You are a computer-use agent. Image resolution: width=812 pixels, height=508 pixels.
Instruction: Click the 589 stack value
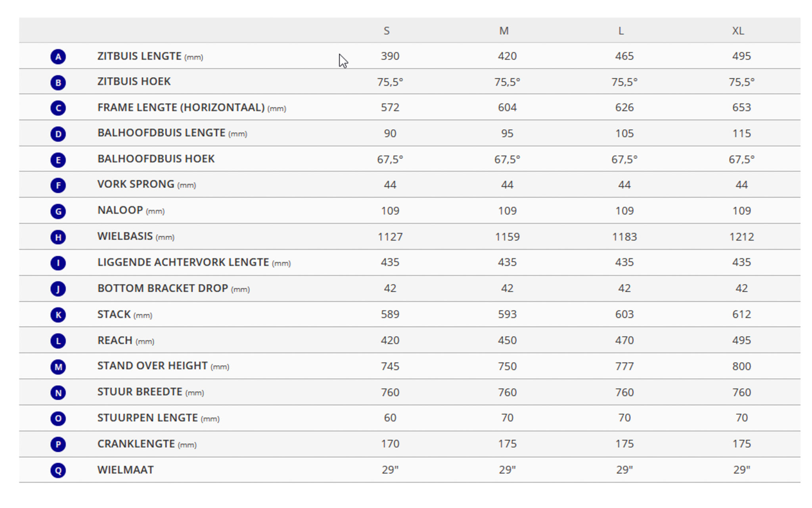pyautogui.click(x=390, y=314)
